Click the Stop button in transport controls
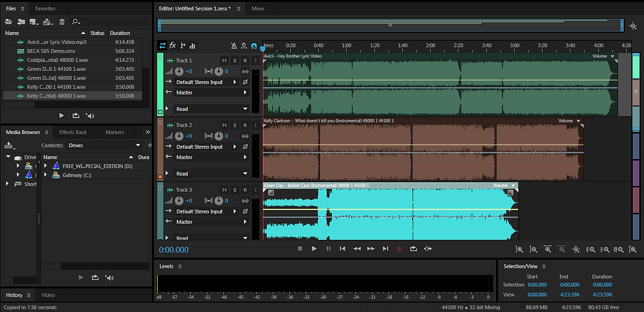644x312 pixels. click(300, 249)
